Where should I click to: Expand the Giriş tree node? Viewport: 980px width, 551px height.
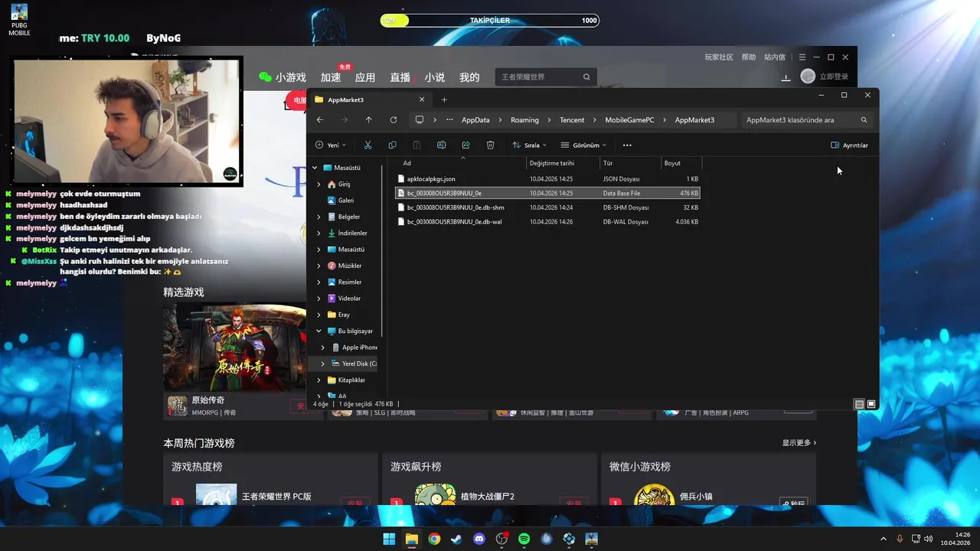point(319,184)
